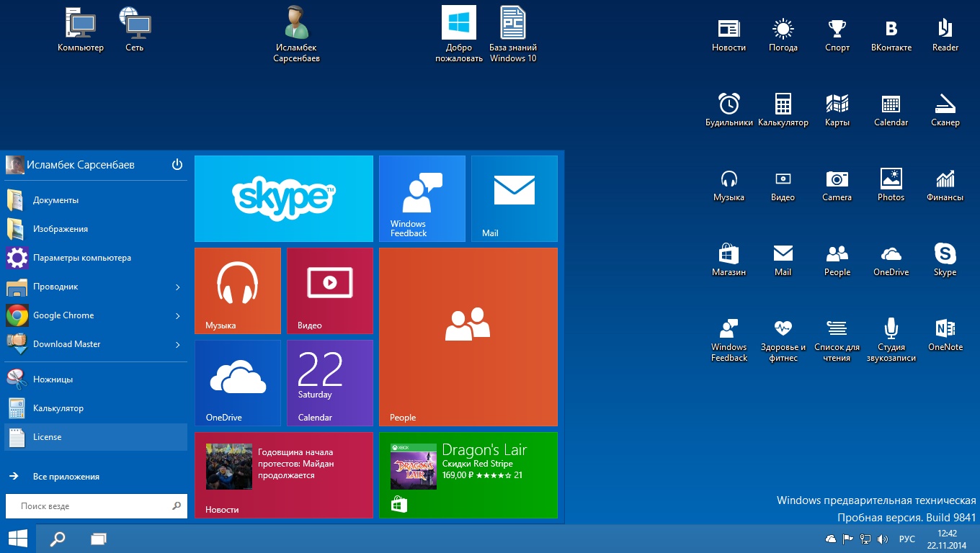Expand the Проводник submenu arrow
The height and width of the screenshot is (553, 980).
click(x=178, y=287)
